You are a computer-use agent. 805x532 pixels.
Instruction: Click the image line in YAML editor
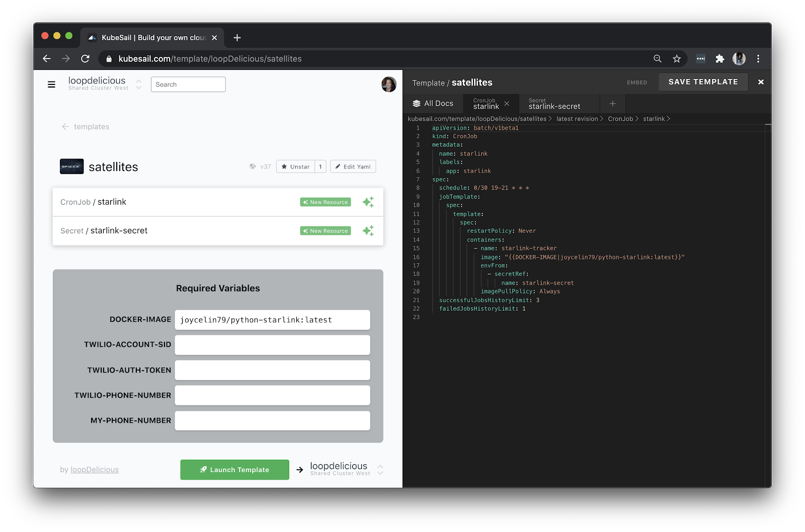pos(583,257)
